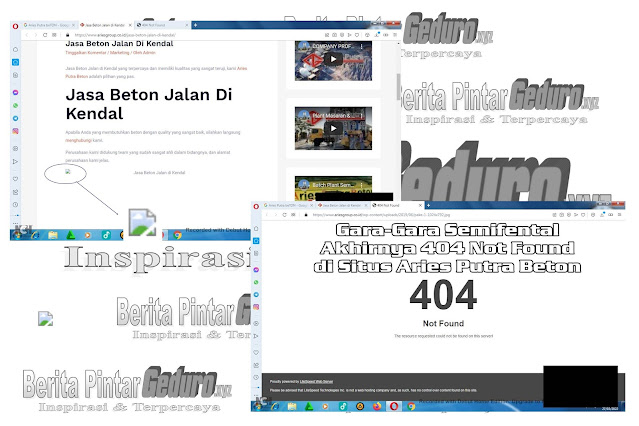The image size is (639, 426).
Task: Open Firefox in the 404 window's taskbar
Action: point(377,406)
